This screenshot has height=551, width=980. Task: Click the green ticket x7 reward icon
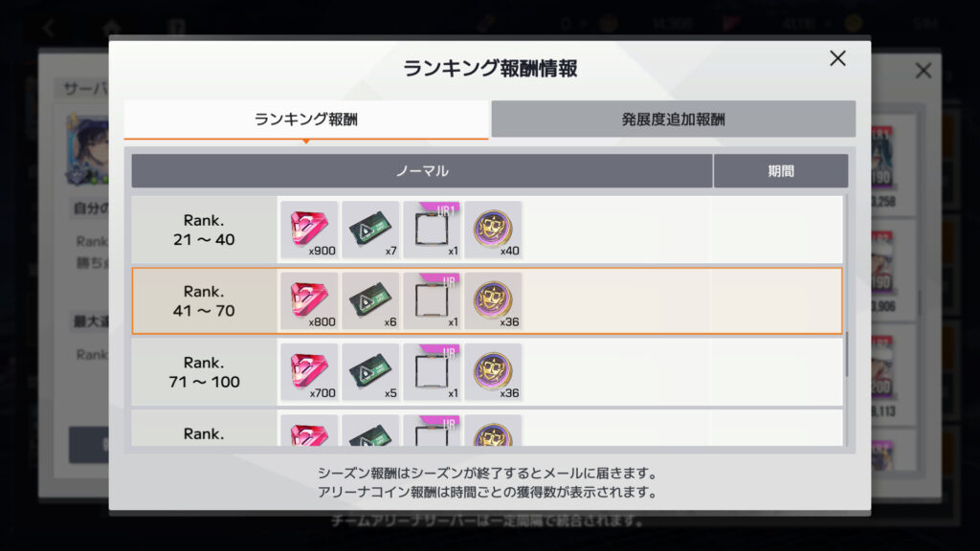(x=370, y=230)
